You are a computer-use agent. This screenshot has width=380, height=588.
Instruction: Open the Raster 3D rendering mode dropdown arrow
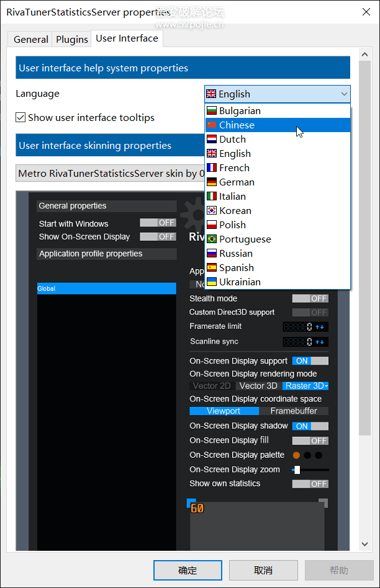tap(327, 386)
